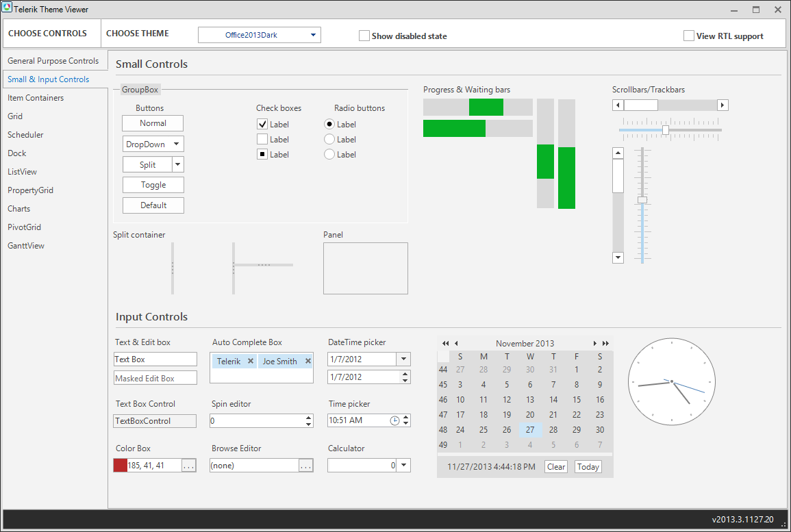Check the second empty Label checkbox
Image resolution: width=791 pixels, height=532 pixels.
[262, 139]
